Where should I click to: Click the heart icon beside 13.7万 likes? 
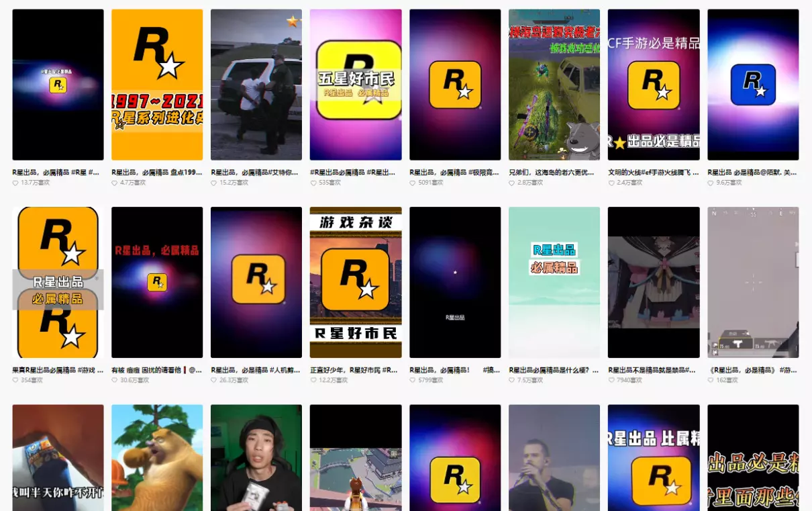pyautogui.click(x=15, y=183)
